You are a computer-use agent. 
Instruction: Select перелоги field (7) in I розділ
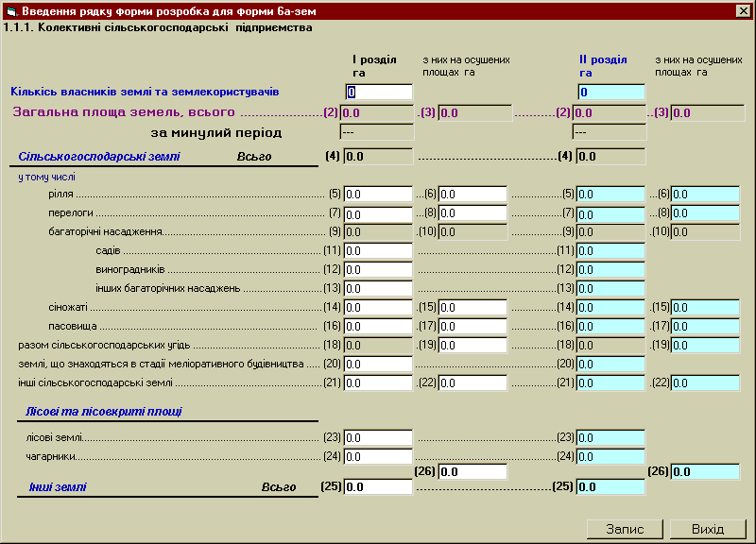click(378, 213)
